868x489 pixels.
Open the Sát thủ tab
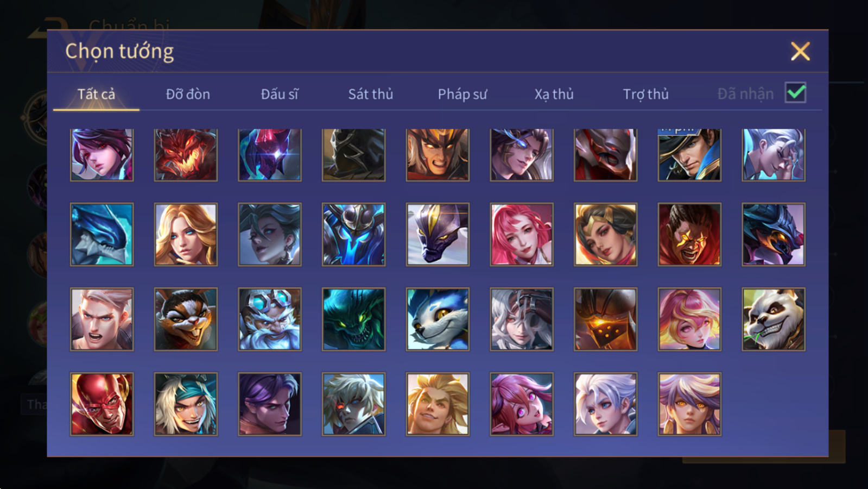tap(370, 94)
